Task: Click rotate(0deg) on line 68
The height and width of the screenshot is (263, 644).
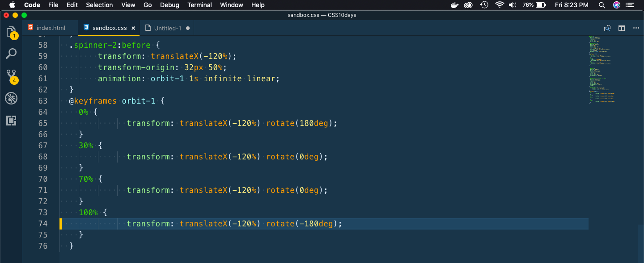Action: tap(295, 157)
